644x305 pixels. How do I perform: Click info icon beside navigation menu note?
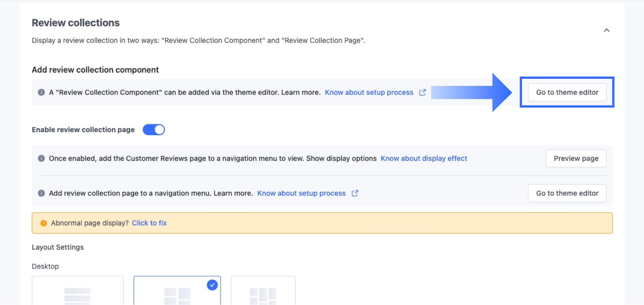[x=41, y=193]
